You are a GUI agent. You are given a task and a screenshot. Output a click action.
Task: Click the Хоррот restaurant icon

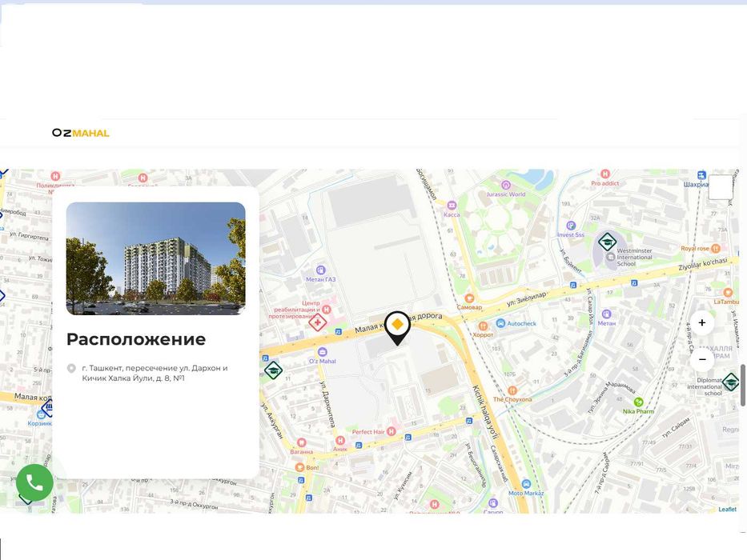483,326
